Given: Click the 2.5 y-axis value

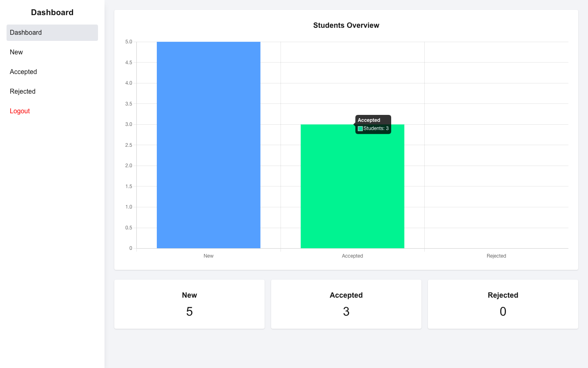Looking at the screenshot, I should tap(129, 145).
